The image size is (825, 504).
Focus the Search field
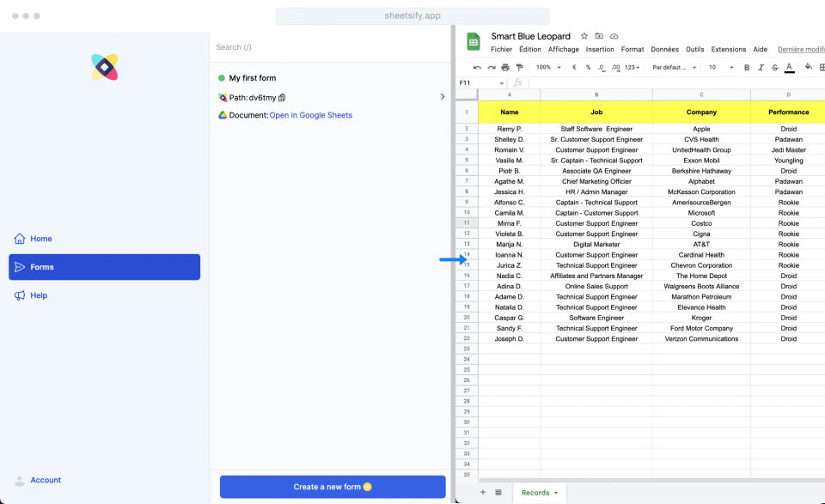point(330,47)
